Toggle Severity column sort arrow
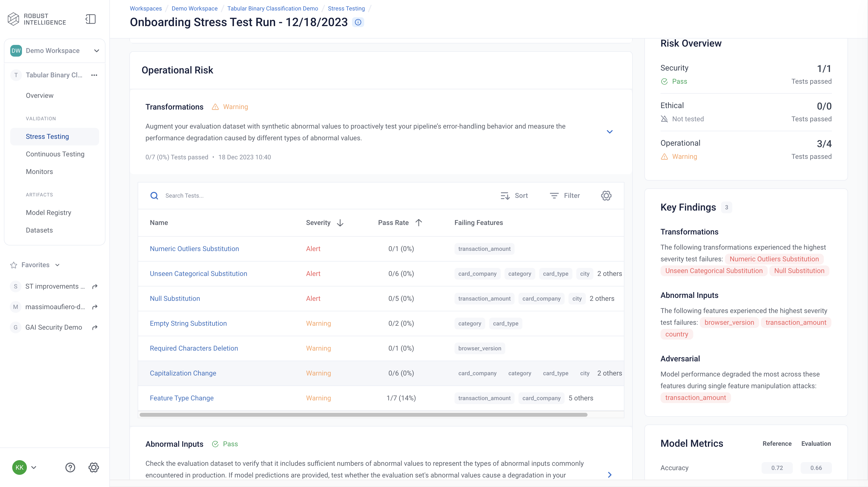Image resolution: width=868 pixels, height=487 pixels. [340, 223]
